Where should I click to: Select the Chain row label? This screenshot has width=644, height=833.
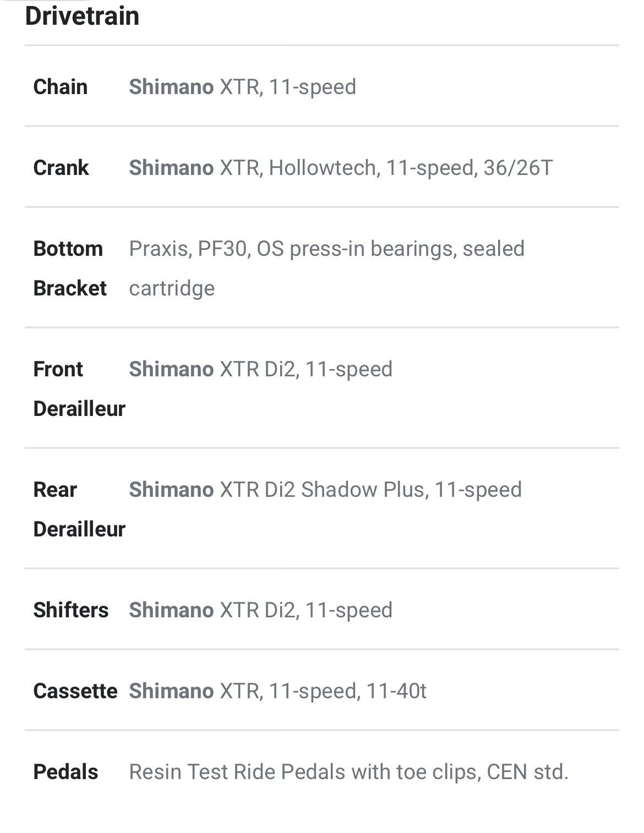(x=61, y=87)
